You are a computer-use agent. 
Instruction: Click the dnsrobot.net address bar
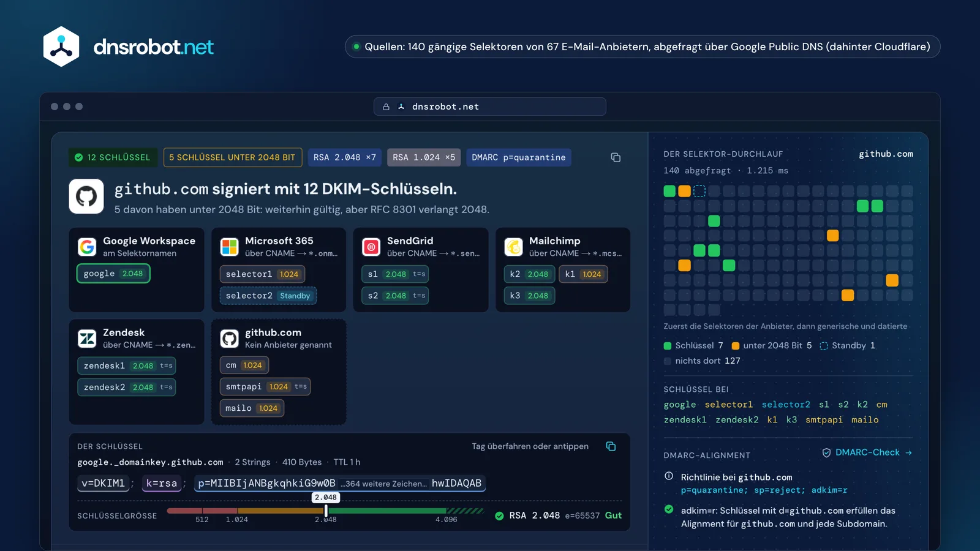(490, 107)
